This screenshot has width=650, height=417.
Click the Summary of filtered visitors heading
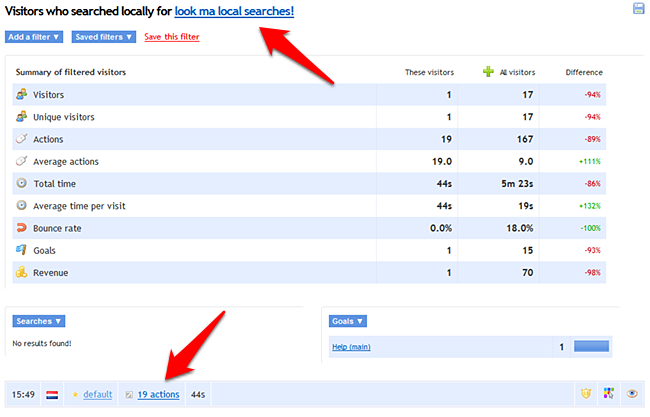71,72
